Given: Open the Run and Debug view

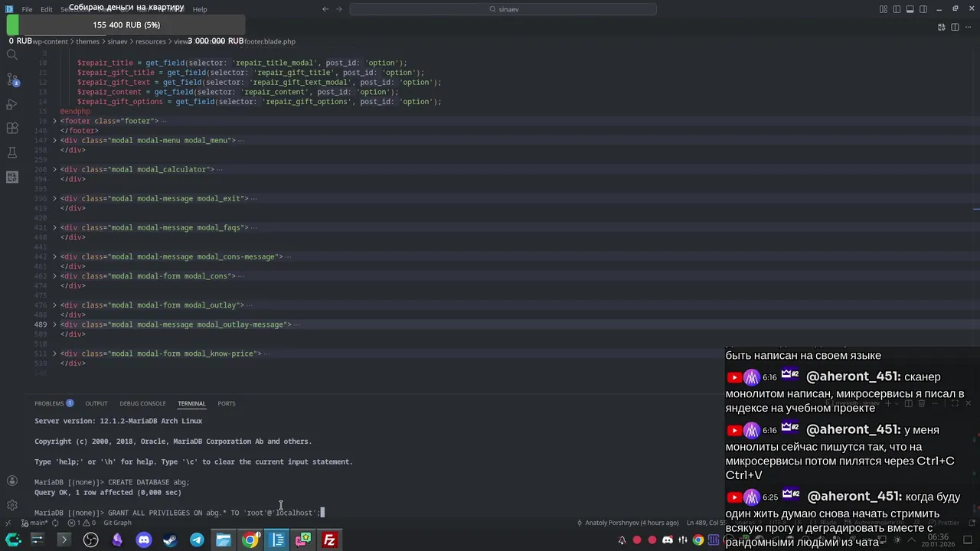Looking at the screenshot, I should point(12,104).
